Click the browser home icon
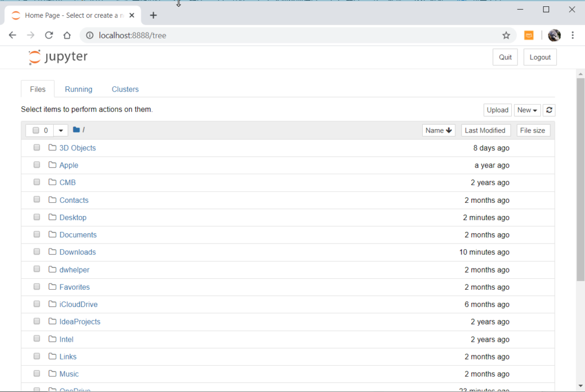The height and width of the screenshot is (392, 585). pyautogui.click(x=67, y=35)
